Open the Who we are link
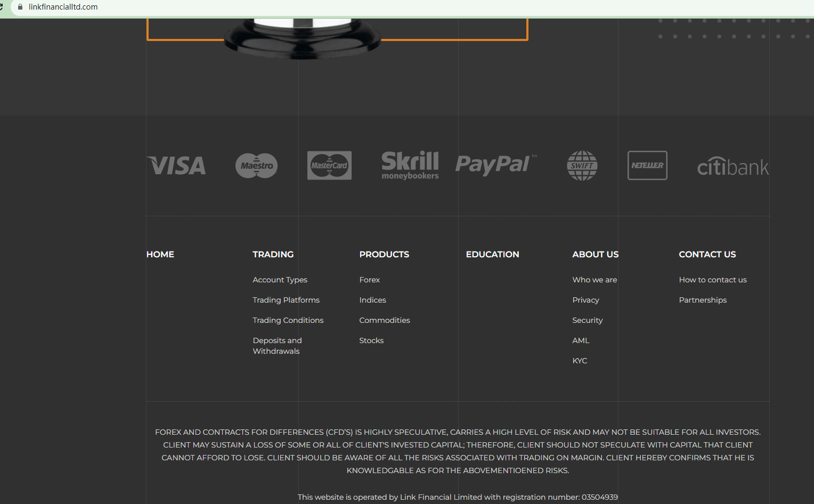 [595, 280]
